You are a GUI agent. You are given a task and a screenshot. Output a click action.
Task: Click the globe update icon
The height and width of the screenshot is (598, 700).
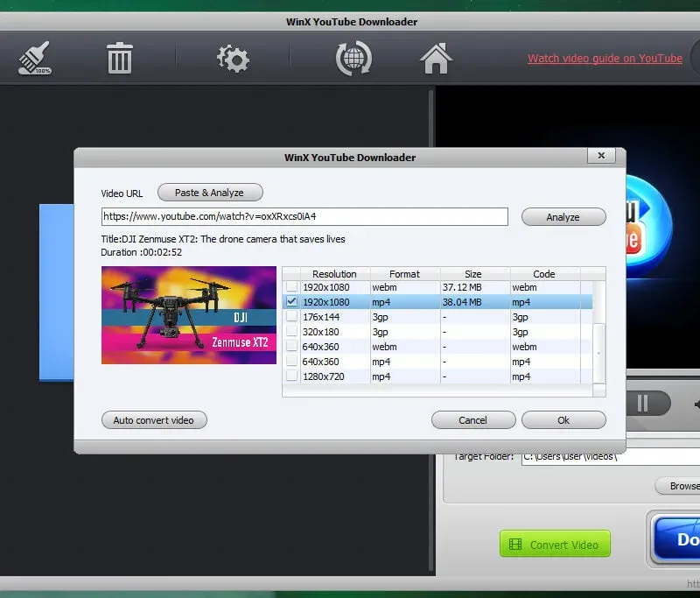click(353, 58)
